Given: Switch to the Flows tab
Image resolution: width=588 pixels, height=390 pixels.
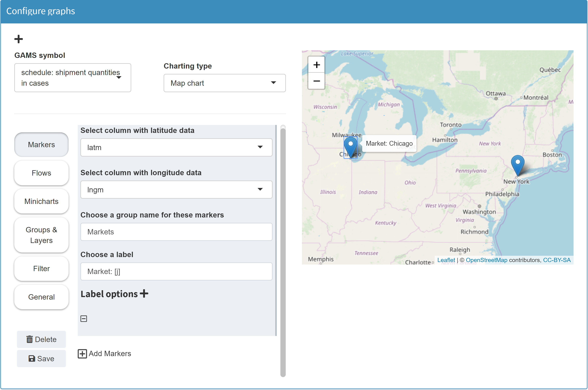Looking at the screenshot, I should [x=41, y=173].
